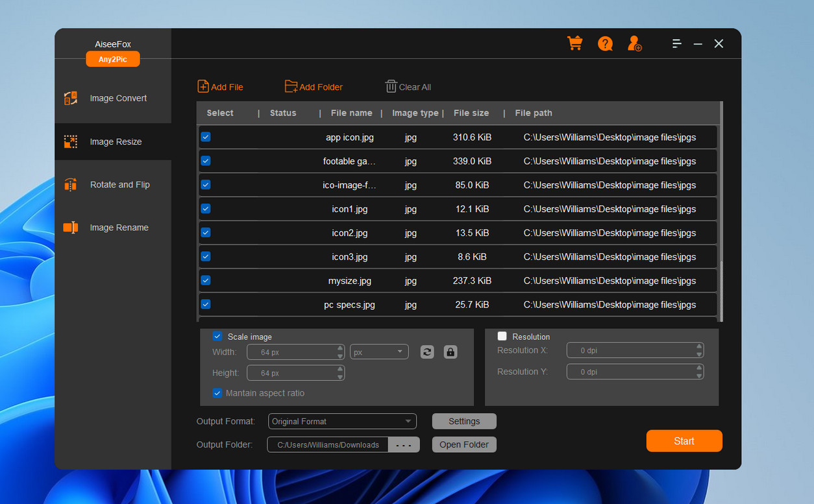Click the Resolution X input field
The width and height of the screenshot is (814, 504).
[x=635, y=350]
